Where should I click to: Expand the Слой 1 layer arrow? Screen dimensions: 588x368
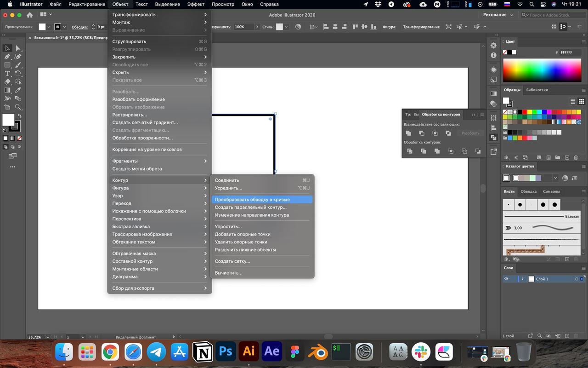pos(523,279)
